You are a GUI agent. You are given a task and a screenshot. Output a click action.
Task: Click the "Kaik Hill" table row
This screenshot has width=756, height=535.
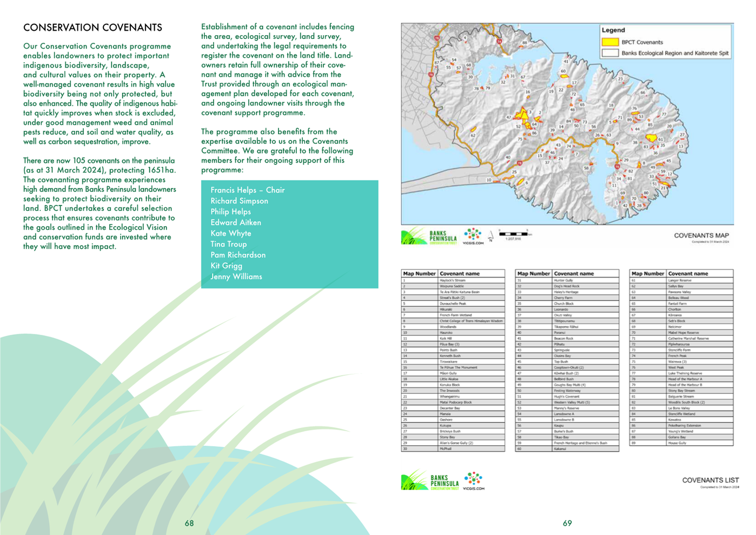click(453, 338)
